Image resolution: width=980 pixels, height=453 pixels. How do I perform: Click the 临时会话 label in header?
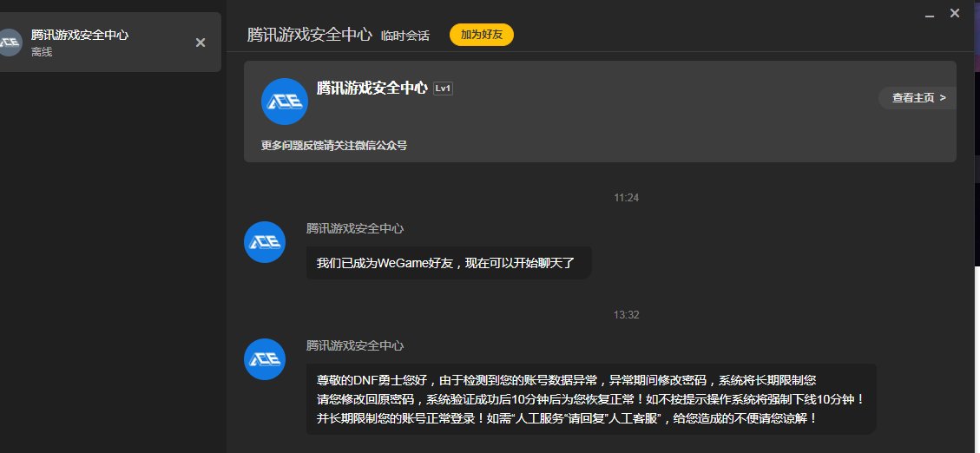point(404,36)
